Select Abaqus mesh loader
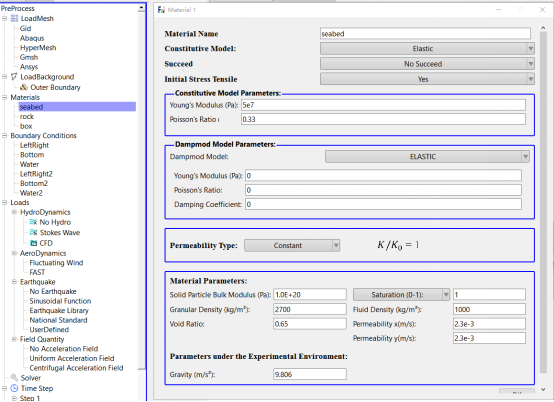This screenshot has width=554, height=402. point(32,38)
